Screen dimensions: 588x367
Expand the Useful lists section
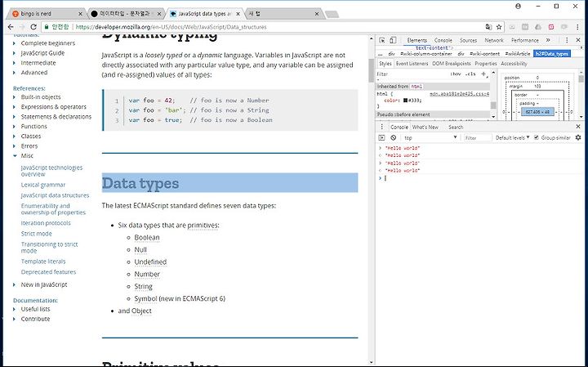[14, 309]
